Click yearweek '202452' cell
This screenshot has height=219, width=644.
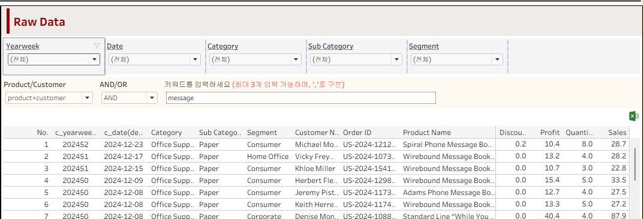(75, 145)
